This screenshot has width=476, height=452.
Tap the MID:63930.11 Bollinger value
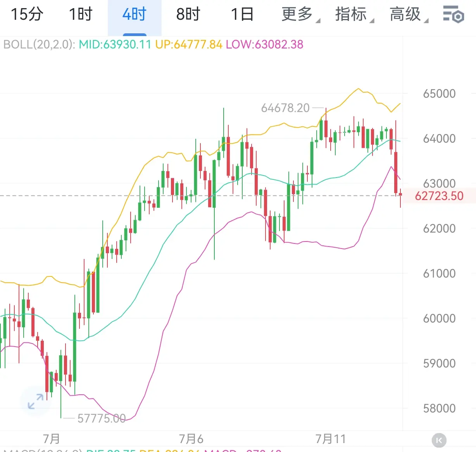tap(115, 45)
